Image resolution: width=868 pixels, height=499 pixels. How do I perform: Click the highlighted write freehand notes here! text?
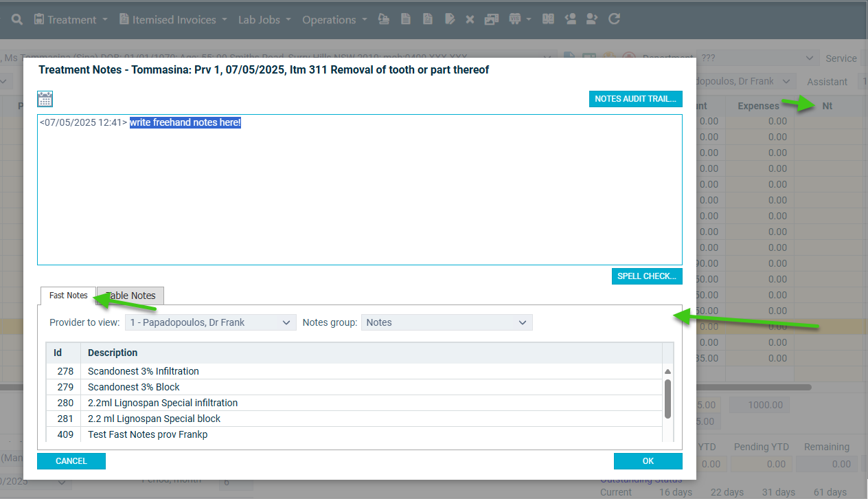point(185,122)
